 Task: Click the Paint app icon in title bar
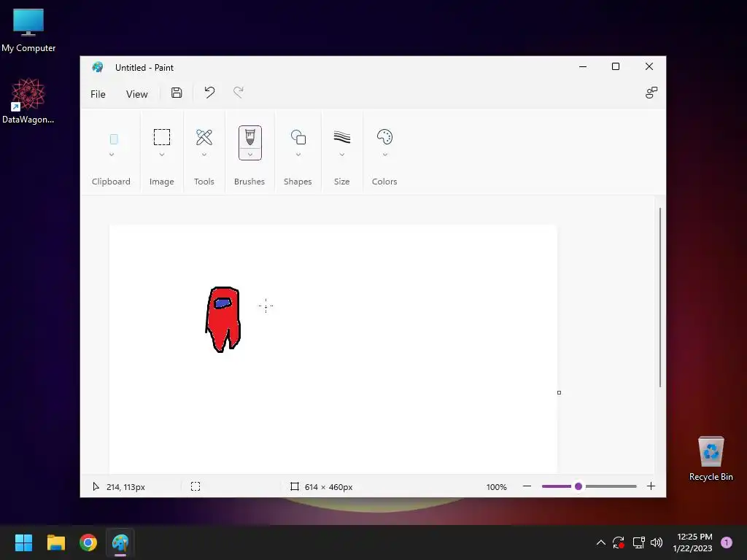[98, 67]
